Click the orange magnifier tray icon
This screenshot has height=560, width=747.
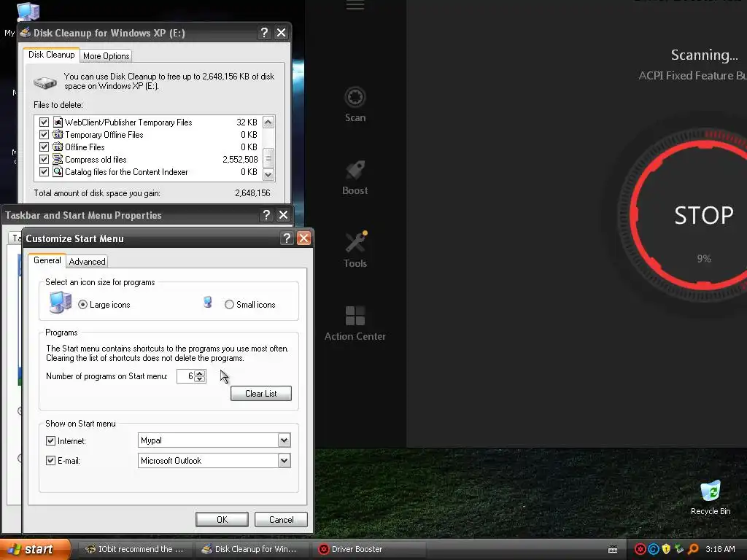click(x=693, y=549)
